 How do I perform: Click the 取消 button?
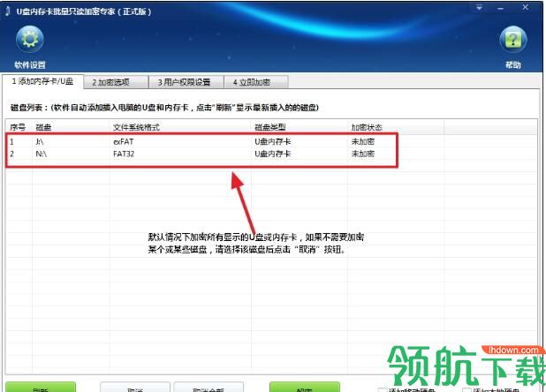(135, 387)
